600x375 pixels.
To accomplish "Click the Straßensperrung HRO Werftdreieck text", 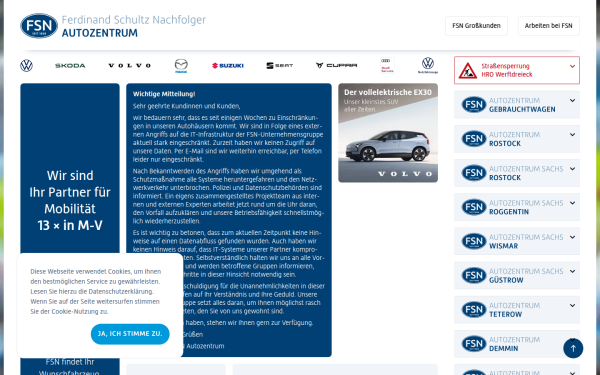I will point(507,70).
